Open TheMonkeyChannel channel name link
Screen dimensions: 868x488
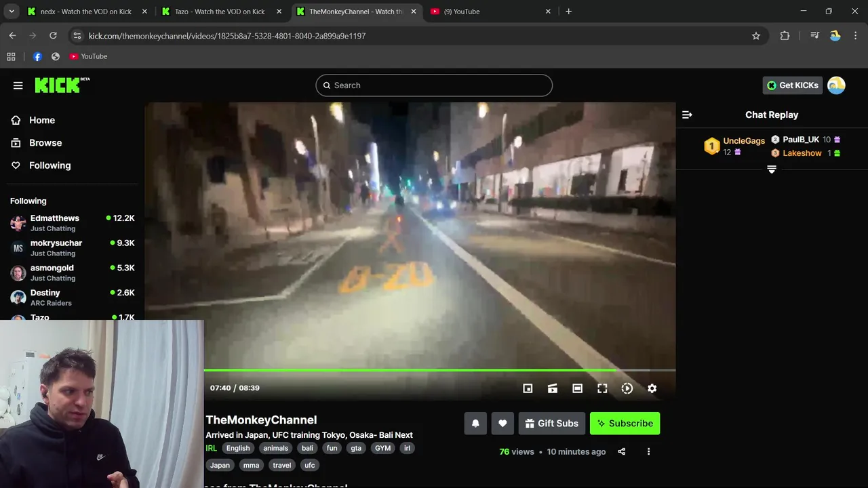(x=261, y=420)
